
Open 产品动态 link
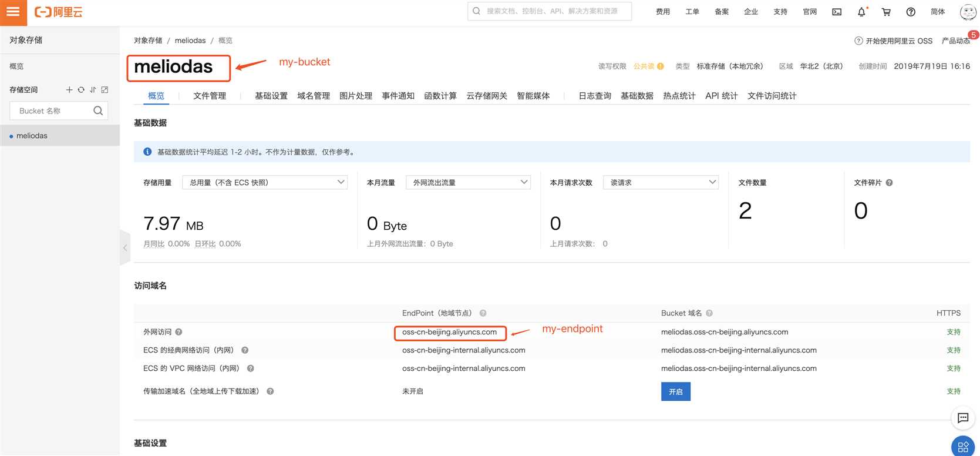click(956, 41)
